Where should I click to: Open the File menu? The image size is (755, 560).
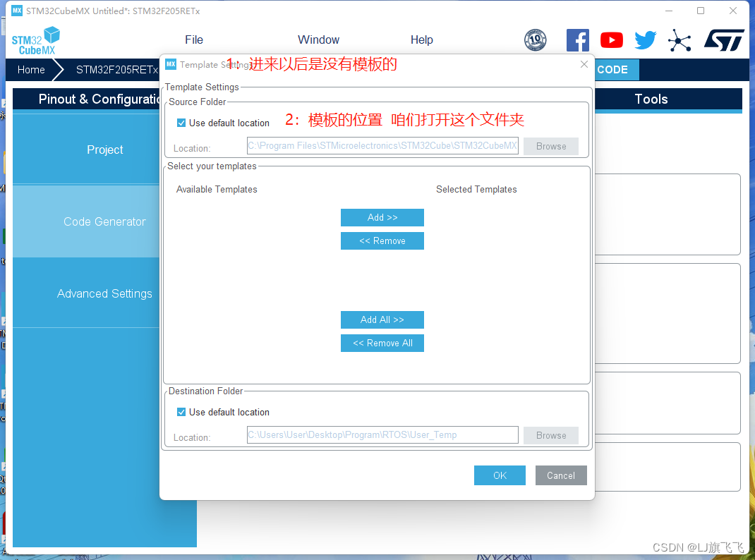pyautogui.click(x=194, y=40)
